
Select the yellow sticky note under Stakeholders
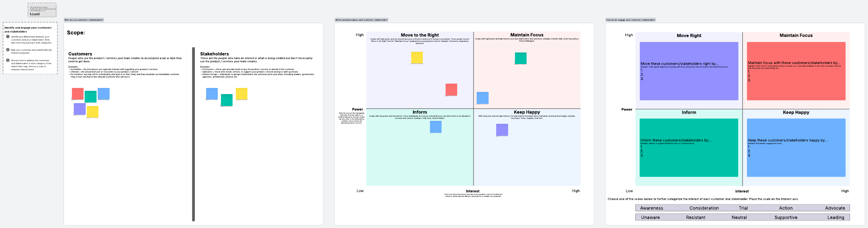[x=241, y=94]
